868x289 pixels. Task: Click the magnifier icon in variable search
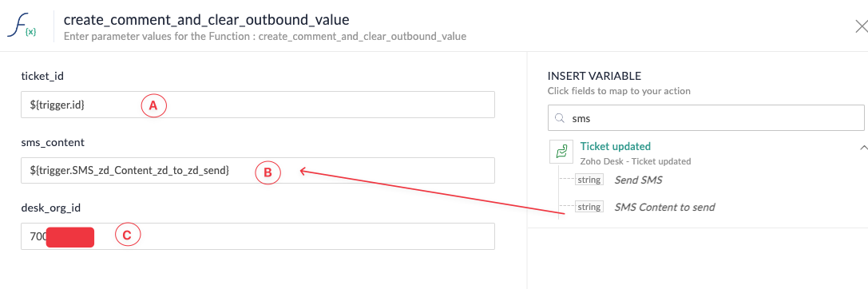point(560,118)
